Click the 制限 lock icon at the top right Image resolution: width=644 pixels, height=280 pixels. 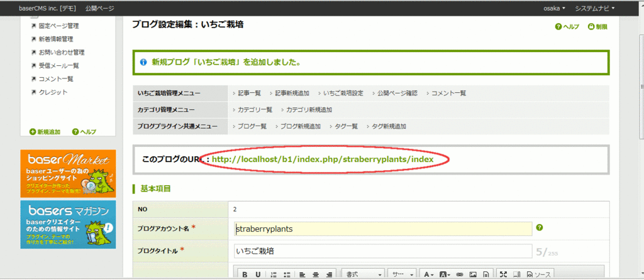(x=597, y=27)
